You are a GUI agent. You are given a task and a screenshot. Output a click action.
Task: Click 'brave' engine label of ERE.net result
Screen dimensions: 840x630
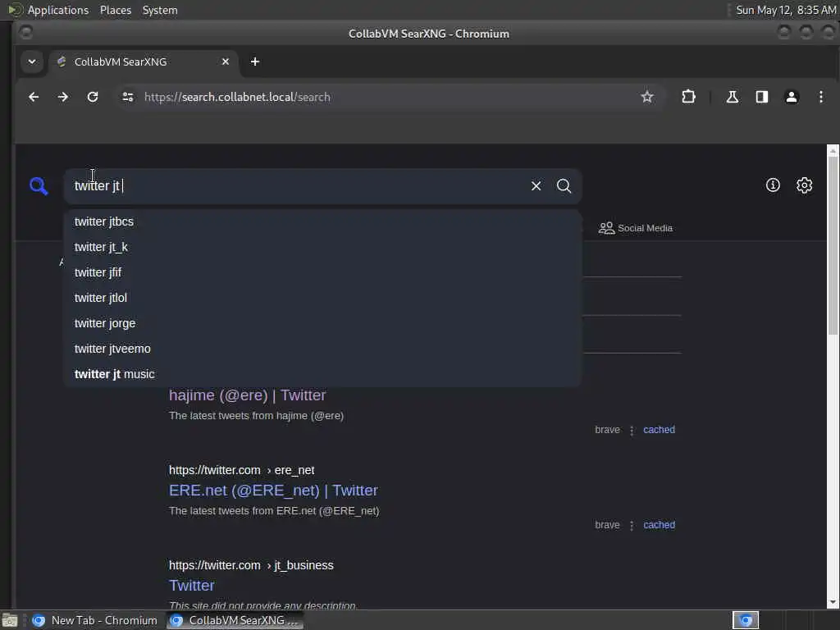(607, 525)
